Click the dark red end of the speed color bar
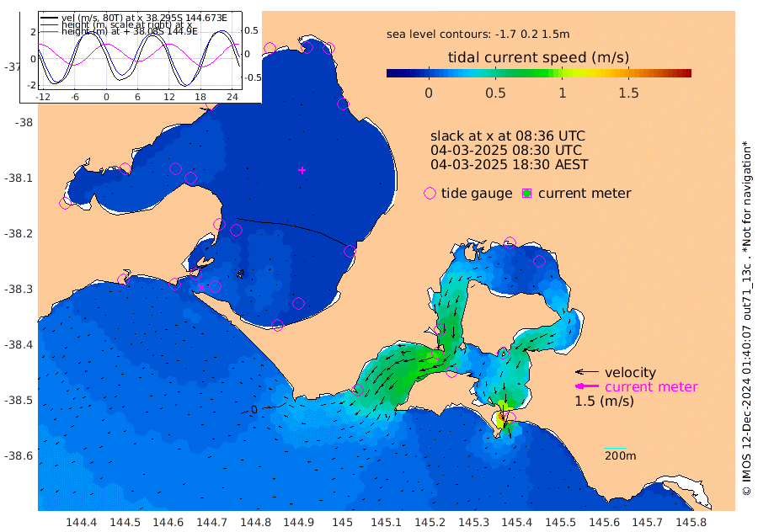Image resolution: width=758 pixels, height=532 pixels. [x=686, y=73]
